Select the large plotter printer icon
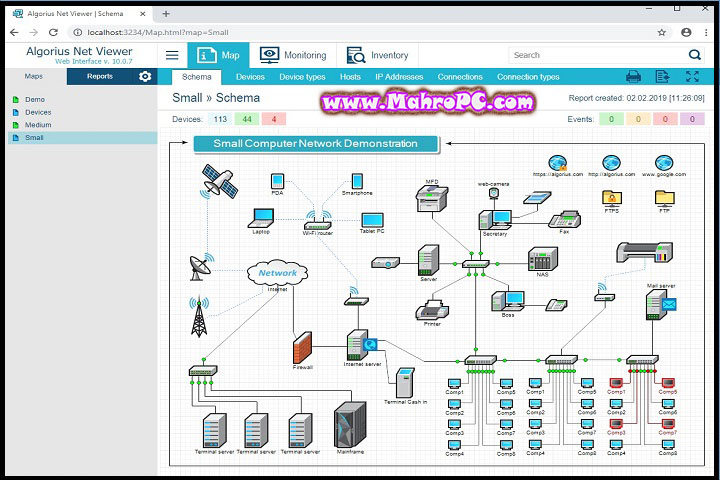 coord(645,252)
